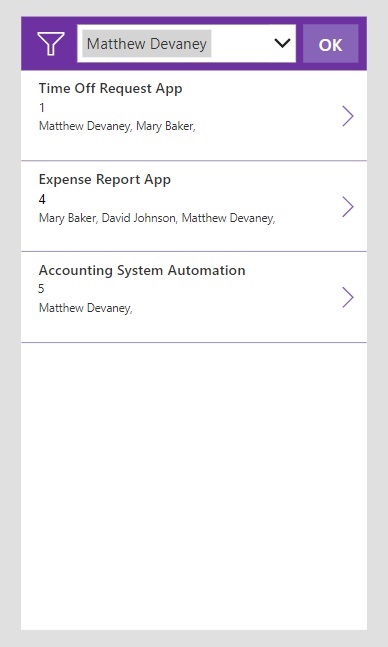Open Accounting System Automation chevron
The image size is (388, 647).
coord(348,297)
